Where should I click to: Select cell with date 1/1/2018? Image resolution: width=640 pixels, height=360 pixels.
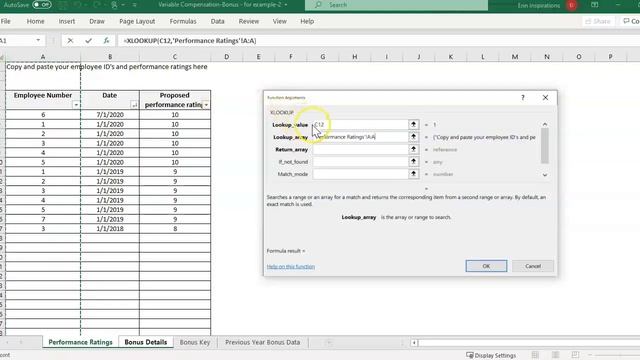coord(110,229)
